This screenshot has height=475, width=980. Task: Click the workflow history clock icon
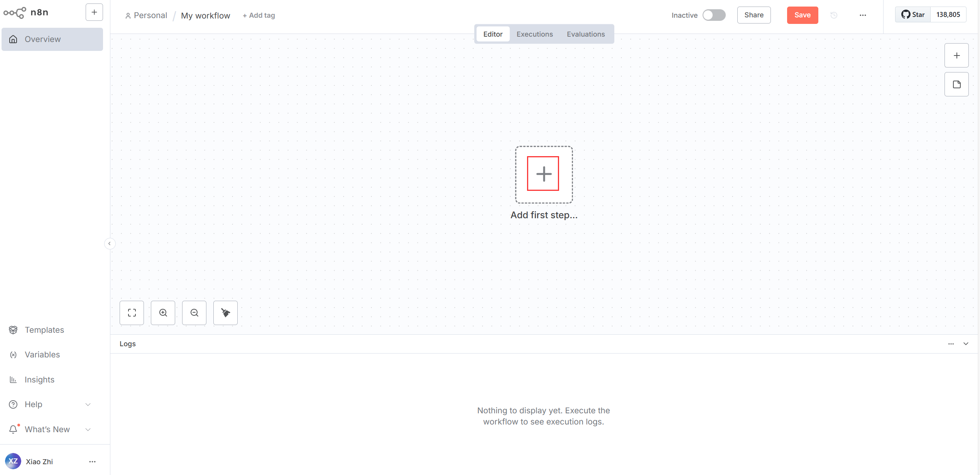[x=834, y=15]
